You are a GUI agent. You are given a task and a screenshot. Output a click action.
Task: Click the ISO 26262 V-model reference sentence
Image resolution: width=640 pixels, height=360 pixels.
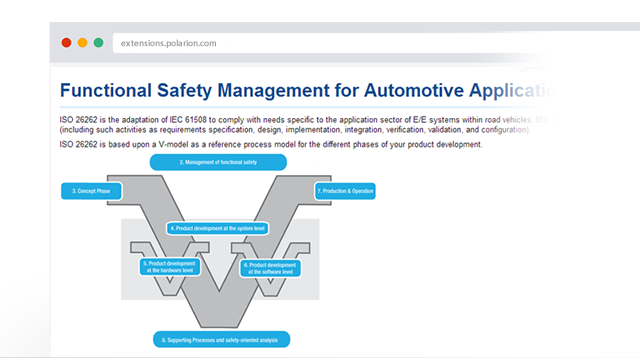(271, 144)
